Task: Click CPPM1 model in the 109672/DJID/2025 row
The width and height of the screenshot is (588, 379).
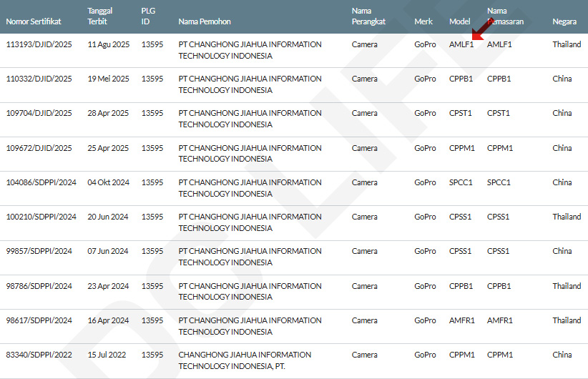Action: click(x=462, y=148)
